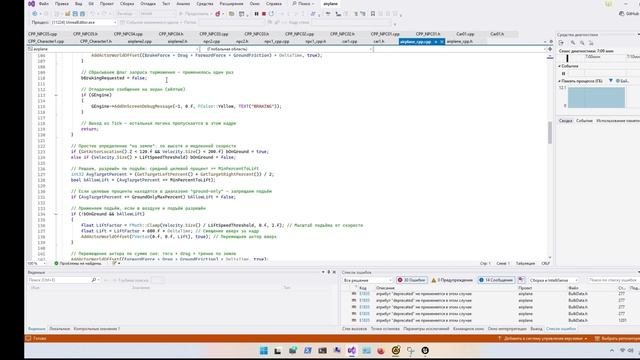The width and height of the screenshot is (640, 360).
Task: Click the system tray overflow chevron
Action: click(611, 351)
